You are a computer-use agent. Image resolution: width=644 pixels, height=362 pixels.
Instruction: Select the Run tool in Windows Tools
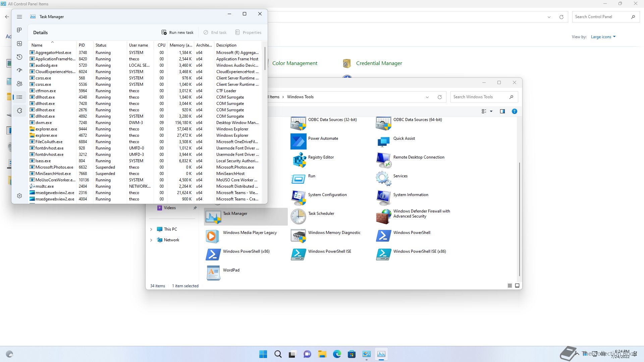coord(303,179)
